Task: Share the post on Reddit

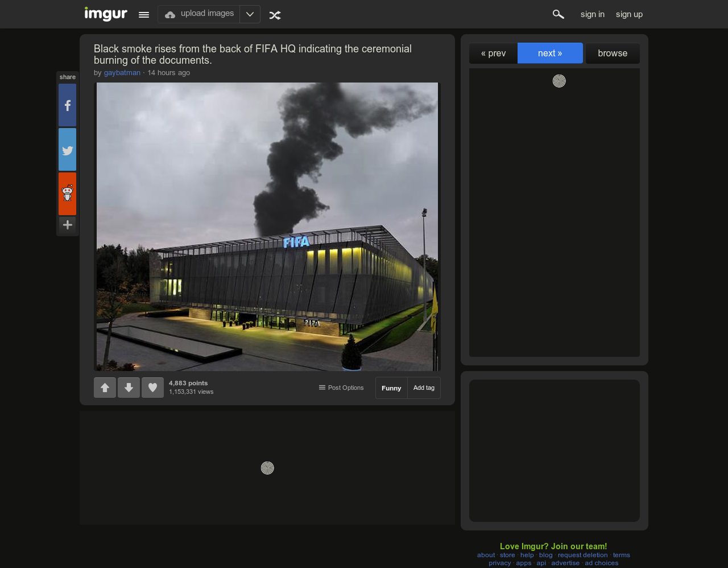Action: [x=67, y=194]
